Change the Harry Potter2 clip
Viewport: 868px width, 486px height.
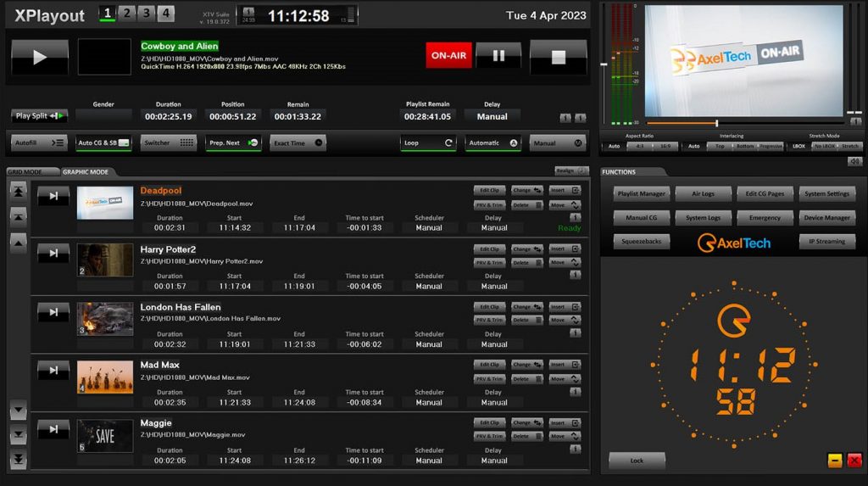[526, 249]
